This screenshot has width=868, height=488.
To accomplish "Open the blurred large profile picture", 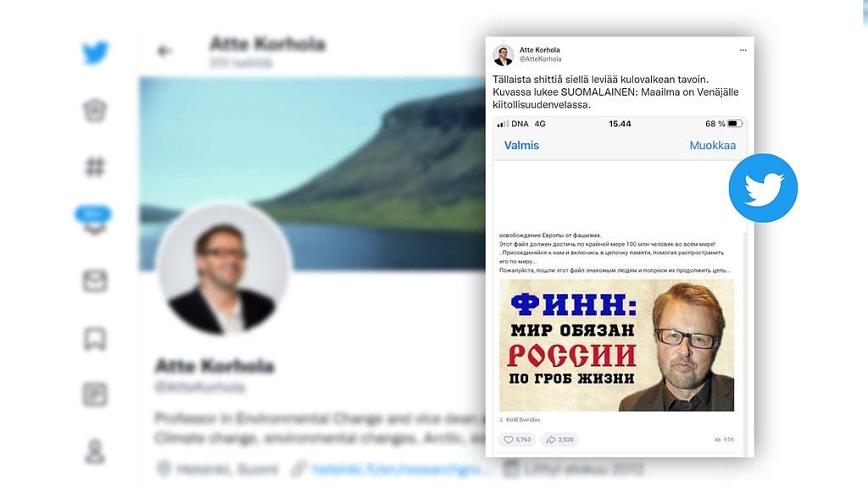I will (x=223, y=269).
